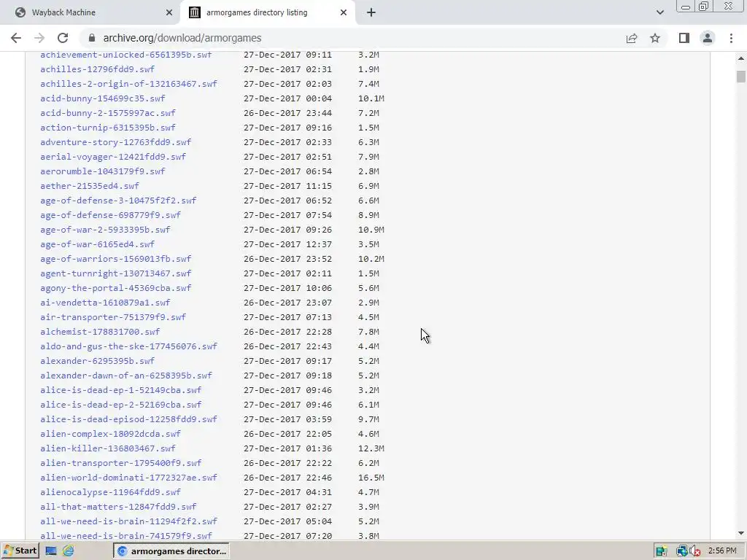Download air-transporter-751379f9.swf
This screenshot has height=560, width=747.
click(x=113, y=317)
